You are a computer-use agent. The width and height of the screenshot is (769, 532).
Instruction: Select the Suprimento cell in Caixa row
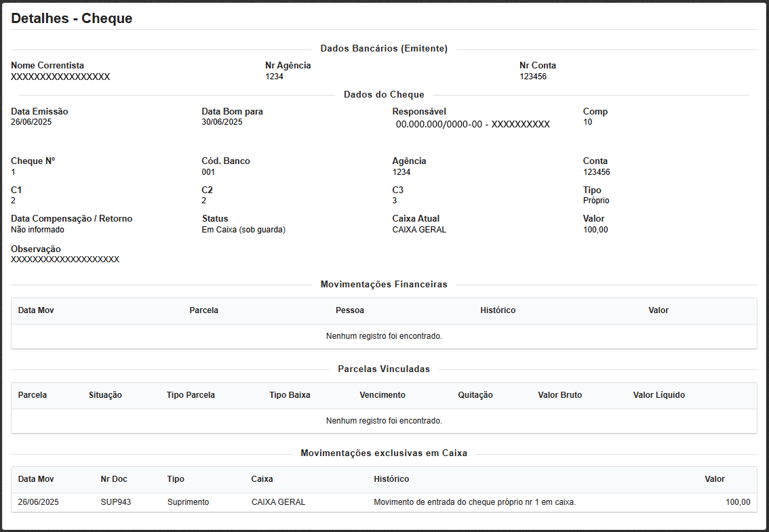188,502
